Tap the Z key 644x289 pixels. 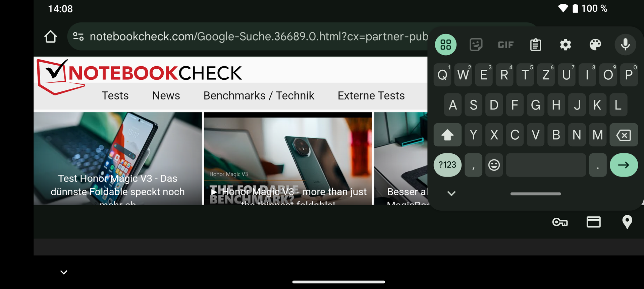[546, 75]
